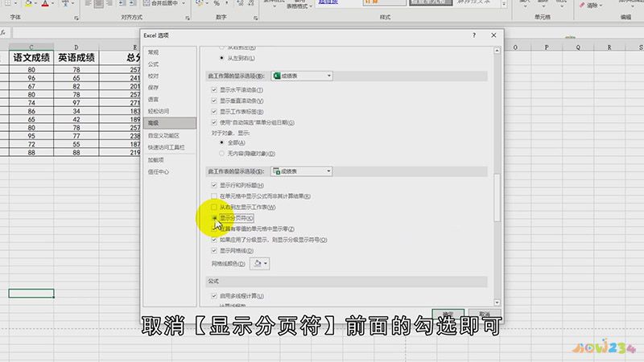The image size is (644, 362).
Task: Click cell with value 96 in 语文成绩
Action: [x=31, y=78]
